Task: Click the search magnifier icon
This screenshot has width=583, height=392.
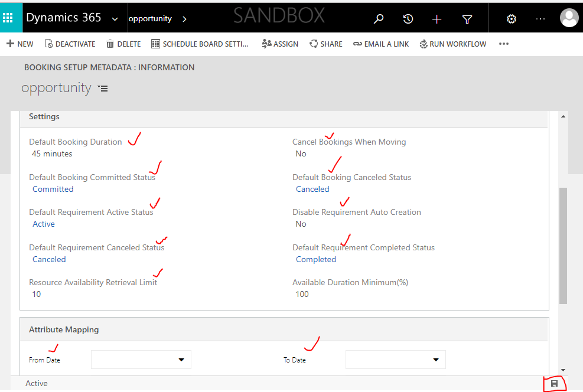Action: point(379,19)
